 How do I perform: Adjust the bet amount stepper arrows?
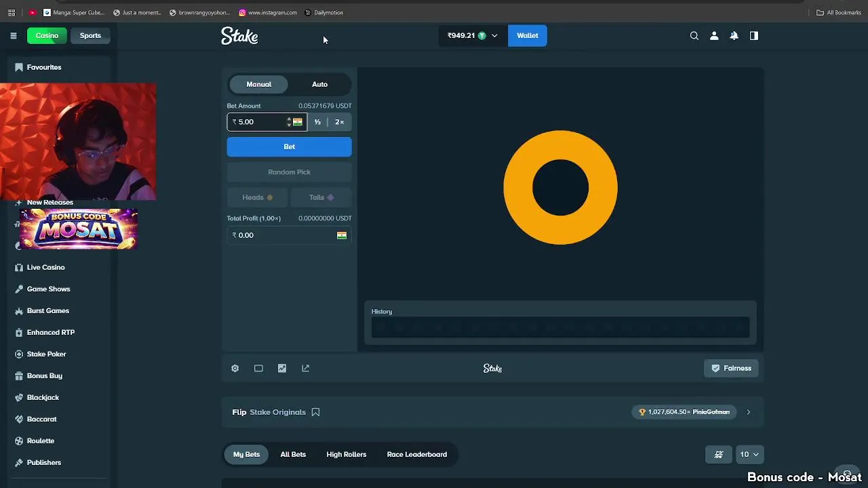(x=289, y=122)
